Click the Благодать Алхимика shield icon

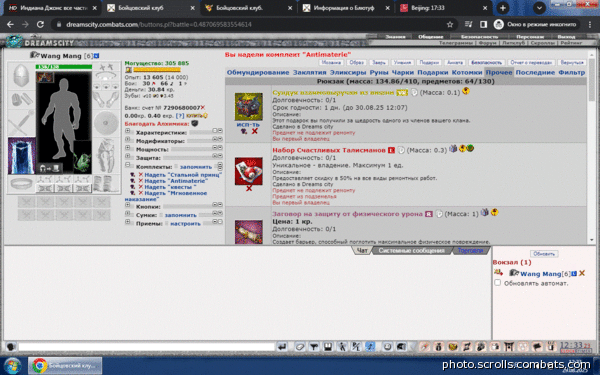[195, 123]
